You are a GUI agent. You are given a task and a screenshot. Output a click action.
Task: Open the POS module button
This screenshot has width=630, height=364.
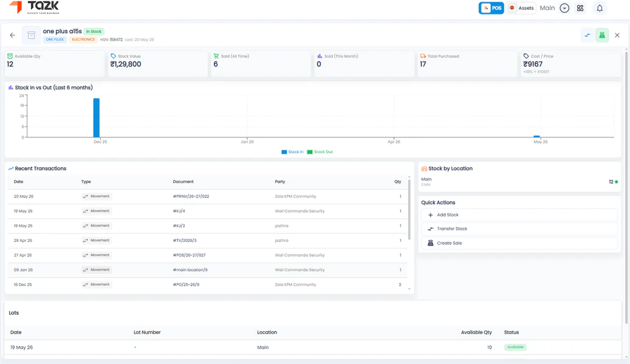point(491,8)
